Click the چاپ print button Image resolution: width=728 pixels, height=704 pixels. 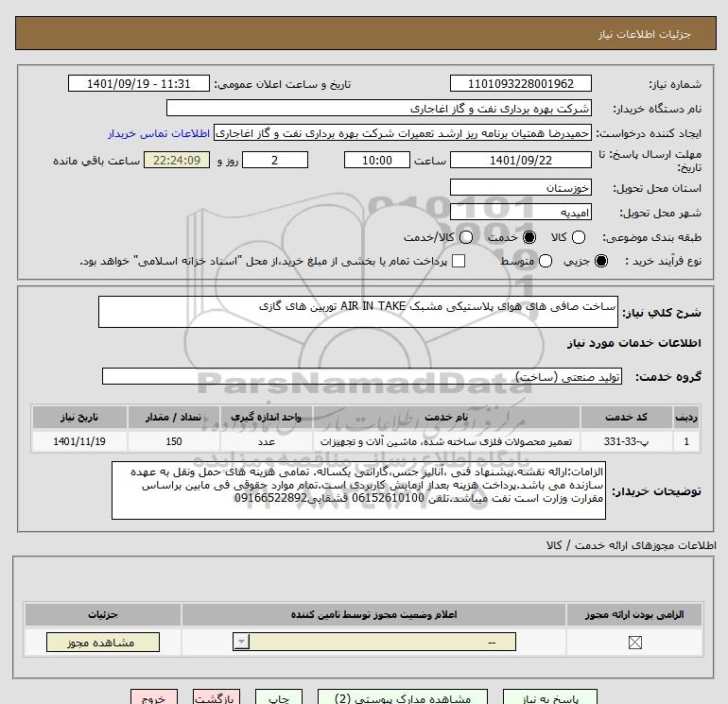(279, 697)
